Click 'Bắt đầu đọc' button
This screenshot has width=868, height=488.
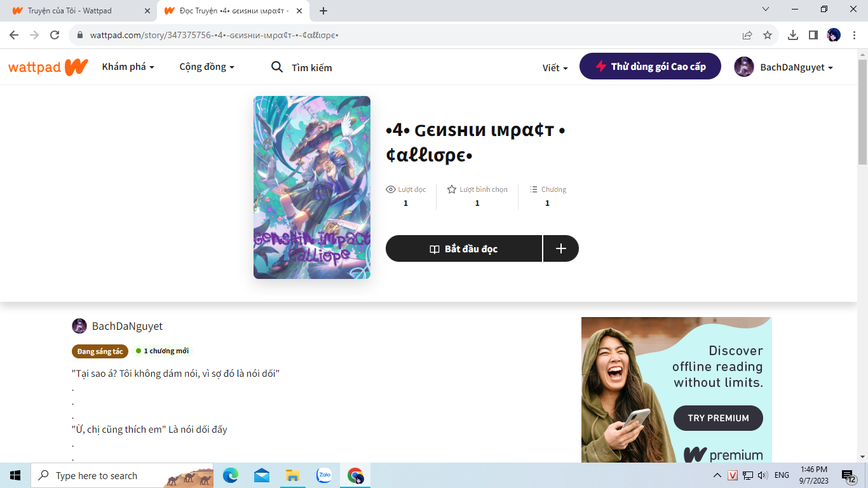pos(464,248)
